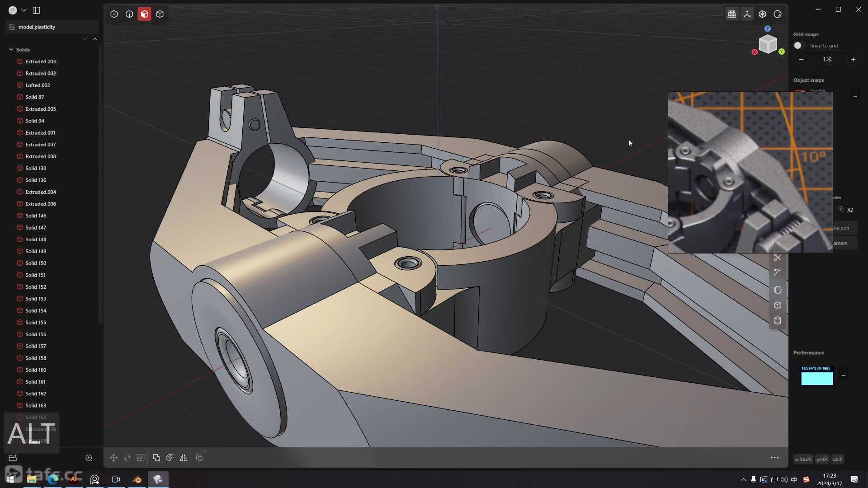868x488 pixels.
Task: Open the Windows Start menu
Action: pyautogui.click(x=10, y=479)
